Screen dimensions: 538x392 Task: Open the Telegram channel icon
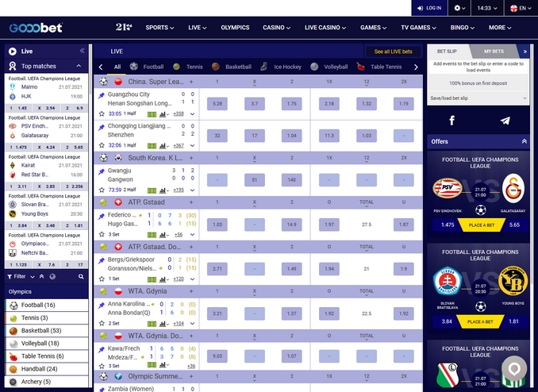(505, 121)
